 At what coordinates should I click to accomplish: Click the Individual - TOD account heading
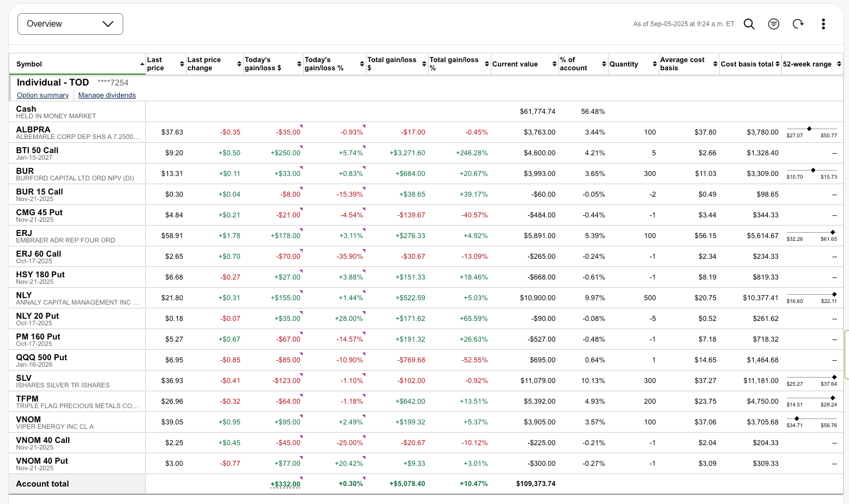pyautogui.click(x=53, y=82)
